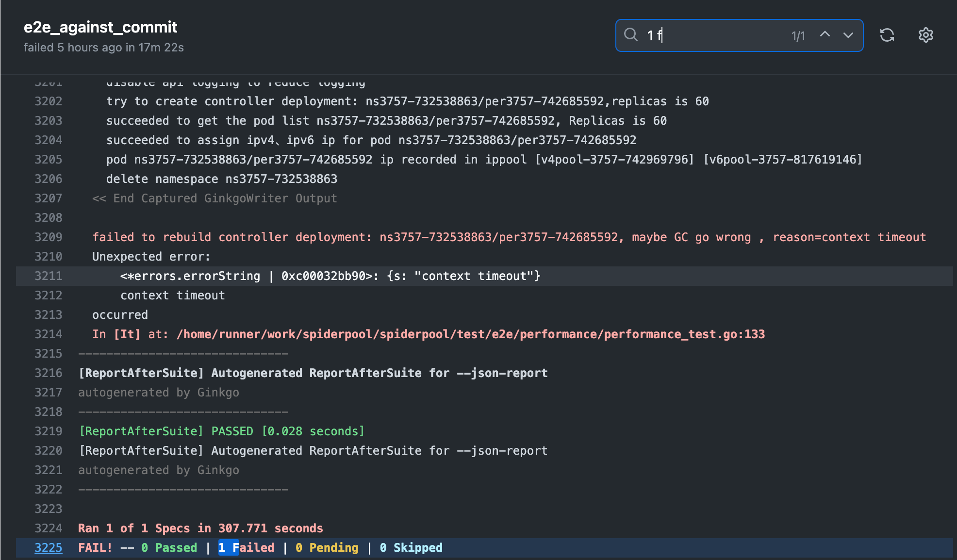Click line number 3211
The height and width of the screenshot is (560, 957).
point(48,276)
